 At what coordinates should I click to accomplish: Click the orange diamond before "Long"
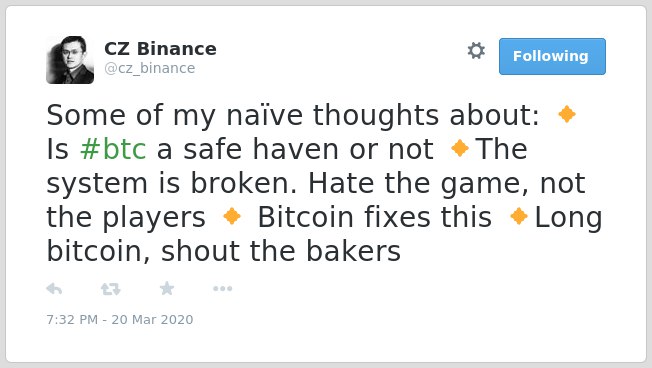[x=519, y=216]
